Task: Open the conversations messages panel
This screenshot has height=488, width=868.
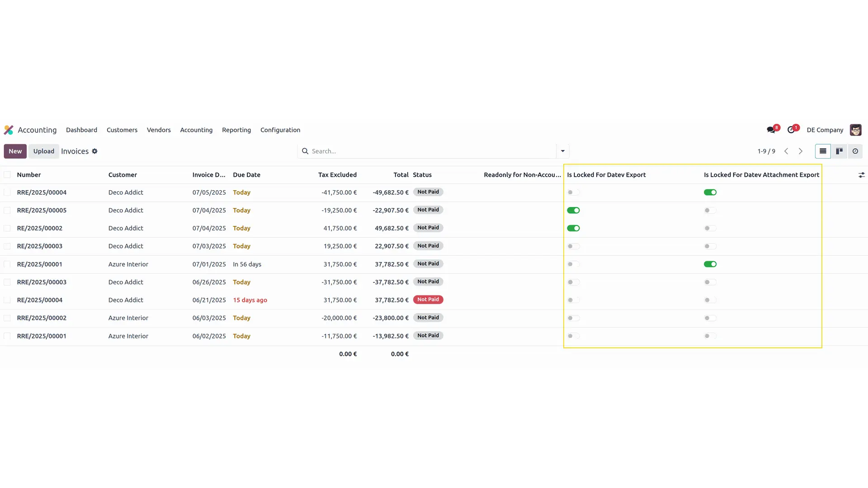Action: [771, 129]
